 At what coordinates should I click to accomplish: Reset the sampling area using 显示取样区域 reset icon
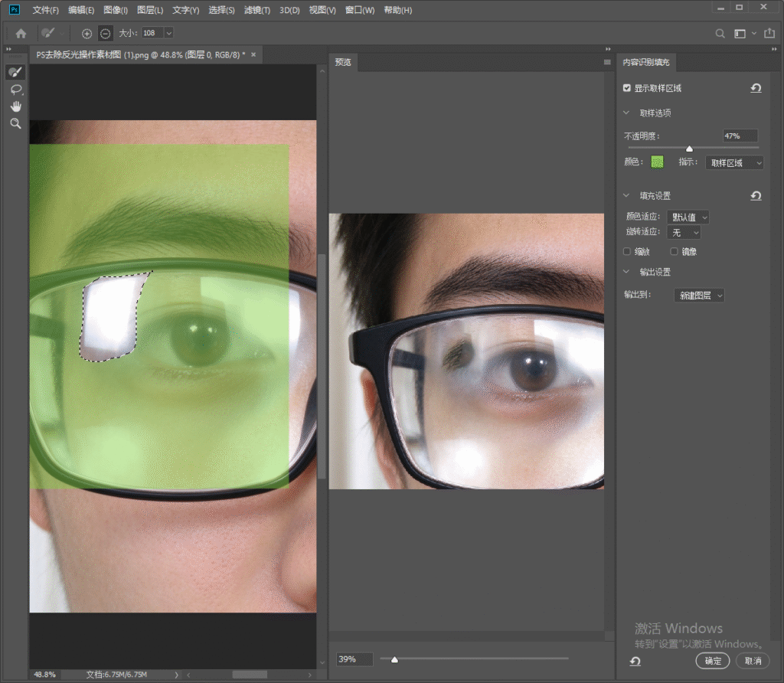pos(756,89)
